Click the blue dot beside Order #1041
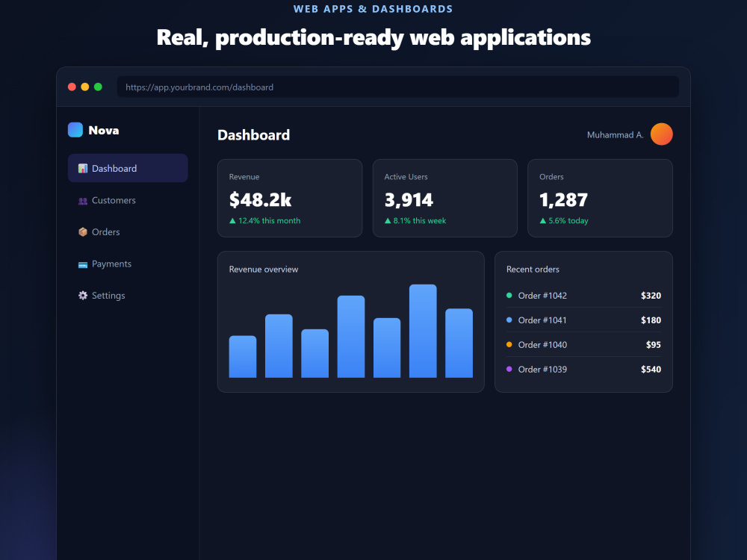This screenshot has width=747, height=560. click(509, 320)
